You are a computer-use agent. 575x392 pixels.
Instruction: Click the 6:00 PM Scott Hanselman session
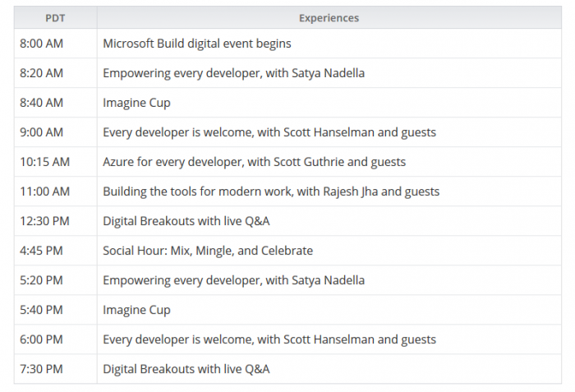269,339
